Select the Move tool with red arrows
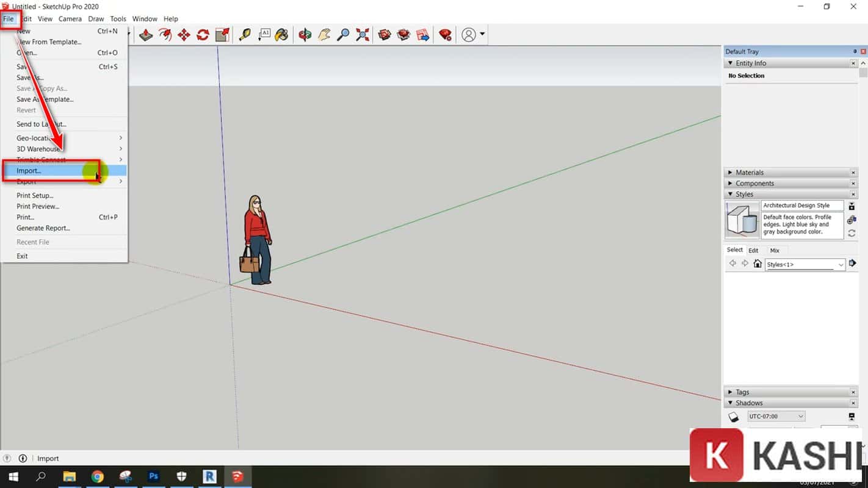Image resolution: width=868 pixels, height=488 pixels. (184, 35)
